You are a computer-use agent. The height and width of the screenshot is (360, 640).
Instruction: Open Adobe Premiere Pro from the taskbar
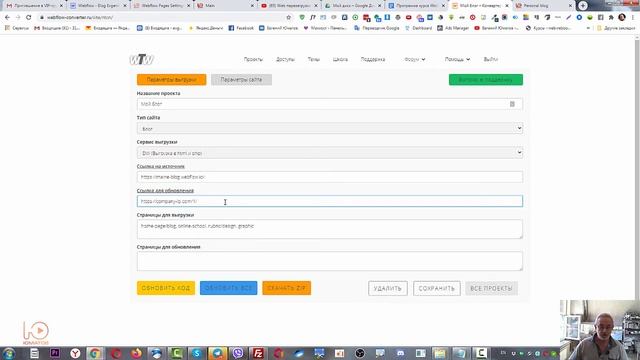click(x=55, y=353)
